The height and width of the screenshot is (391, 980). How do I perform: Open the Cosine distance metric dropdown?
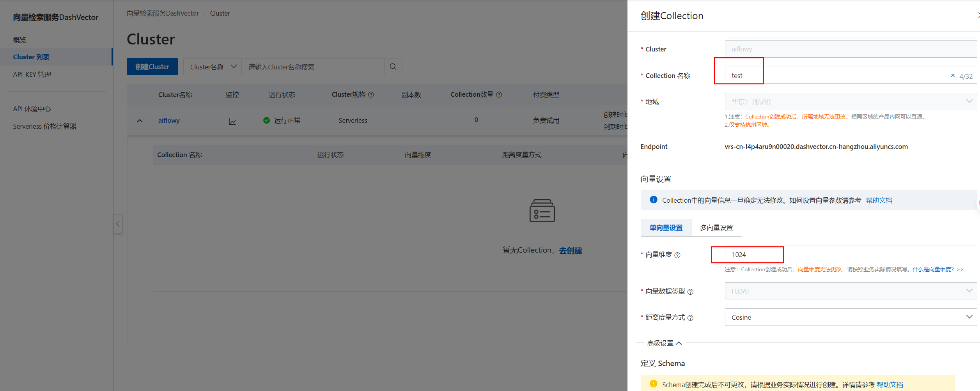pyautogui.click(x=850, y=317)
